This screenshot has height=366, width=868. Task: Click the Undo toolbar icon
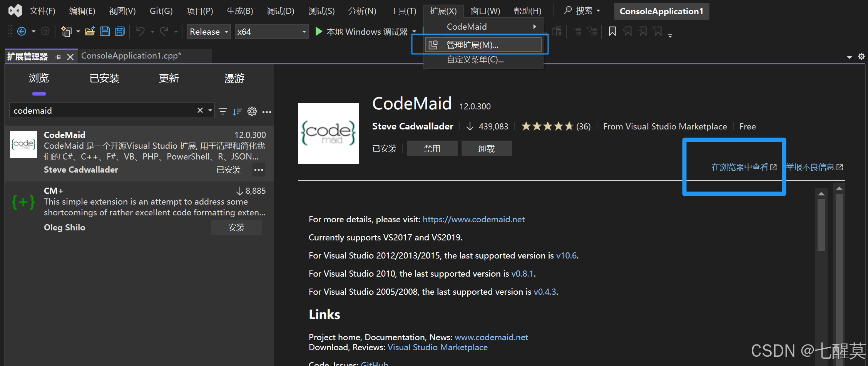(140, 31)
